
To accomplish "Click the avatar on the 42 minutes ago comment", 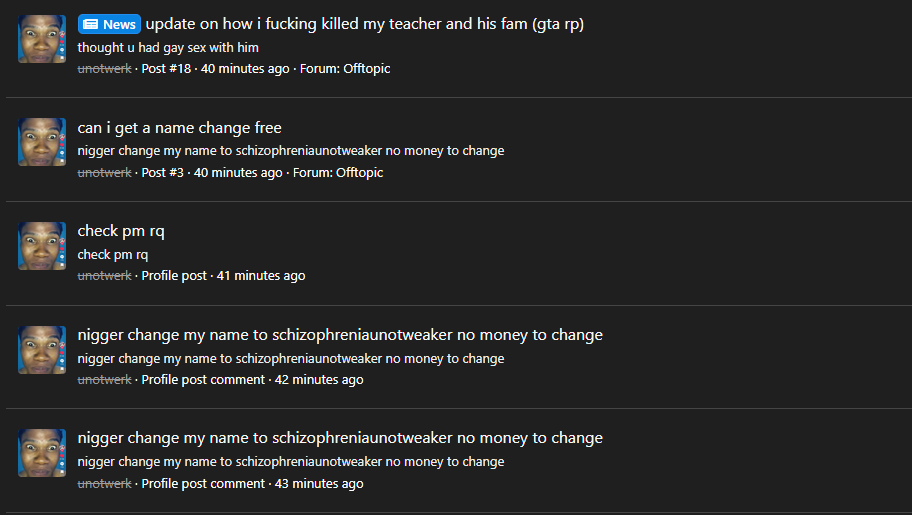I will (x=42, y=350).
